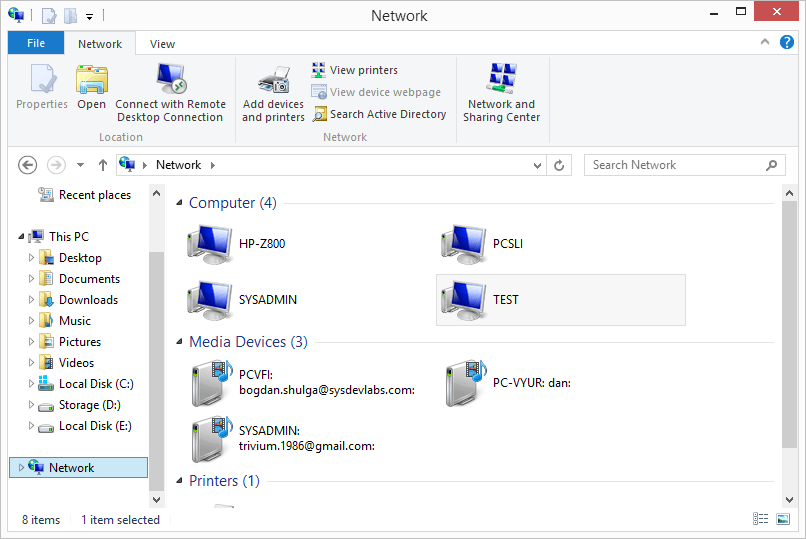This screenshot has height=539, width=806.
Task: Open Network and Sharing Center
Action: [x=501, y=80]
